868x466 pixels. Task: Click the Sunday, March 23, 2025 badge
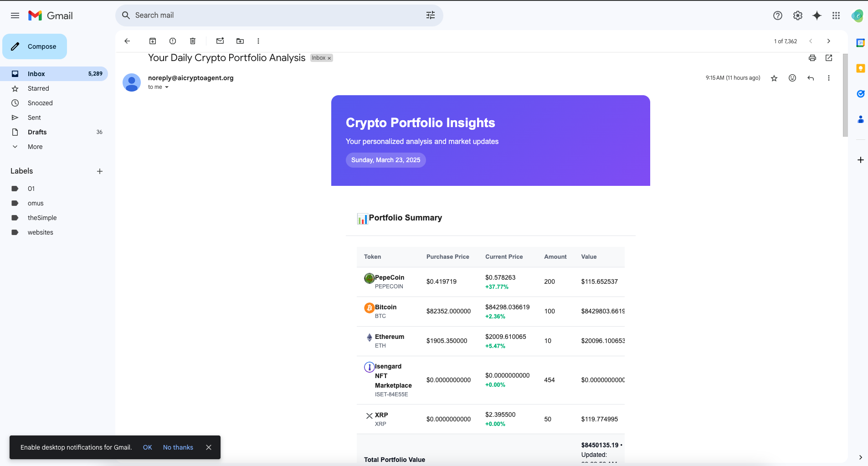(x=385, y=160)
